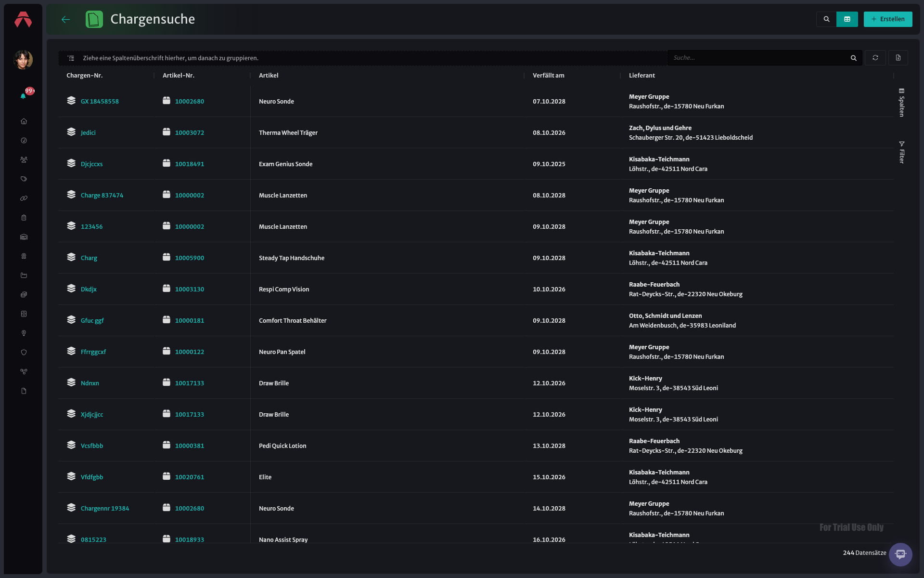This screenshot has width=924, height=578.
Task: Click the users group icon in sidebar
Action: coord(24,160)
